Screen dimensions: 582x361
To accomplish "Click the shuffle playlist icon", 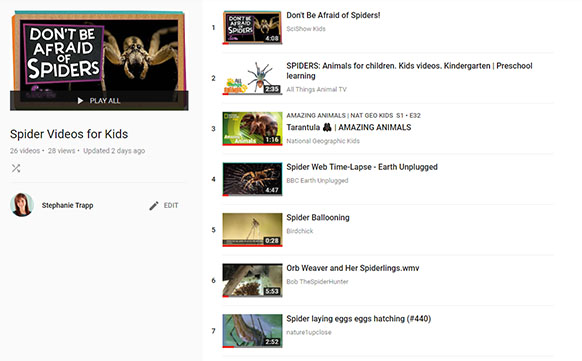I will point(16,168).
